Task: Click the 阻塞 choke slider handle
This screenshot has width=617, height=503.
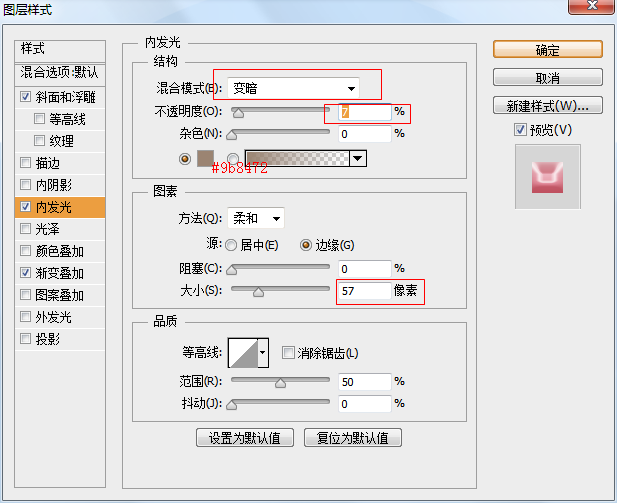Action: 232,270
